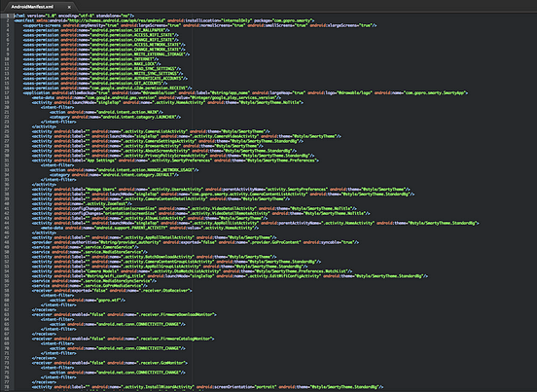Click the package "com.gopro.smarty" value
The image size is (537, 392).
pyautogui.click(x=292, y=20)
